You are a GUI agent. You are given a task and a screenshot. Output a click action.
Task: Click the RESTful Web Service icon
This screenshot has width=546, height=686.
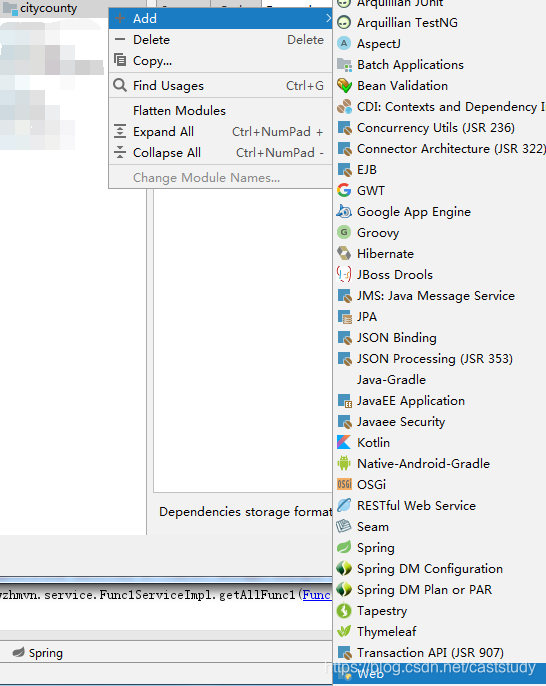(x=344, y=505)
